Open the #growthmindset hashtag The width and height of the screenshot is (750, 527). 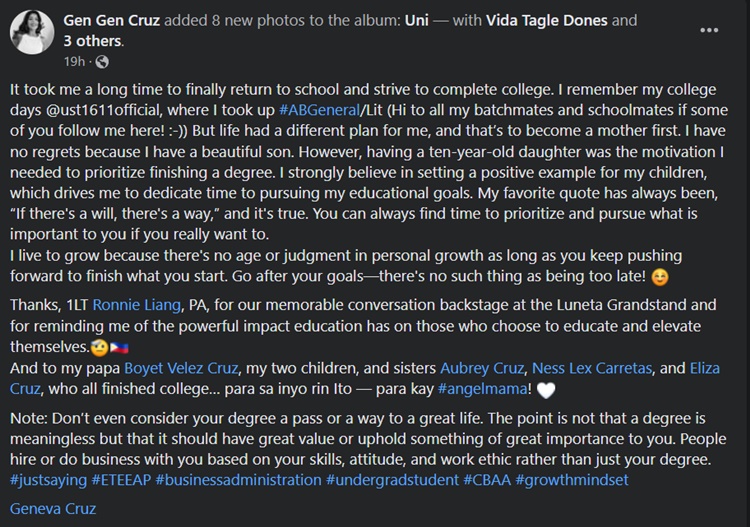click(x=572, y=480)
